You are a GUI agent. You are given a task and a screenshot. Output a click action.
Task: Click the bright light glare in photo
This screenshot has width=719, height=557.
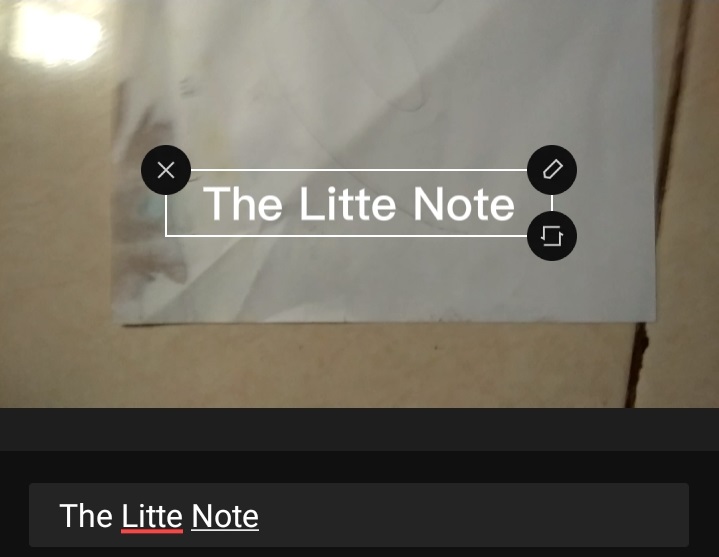[x=55, y=34]
